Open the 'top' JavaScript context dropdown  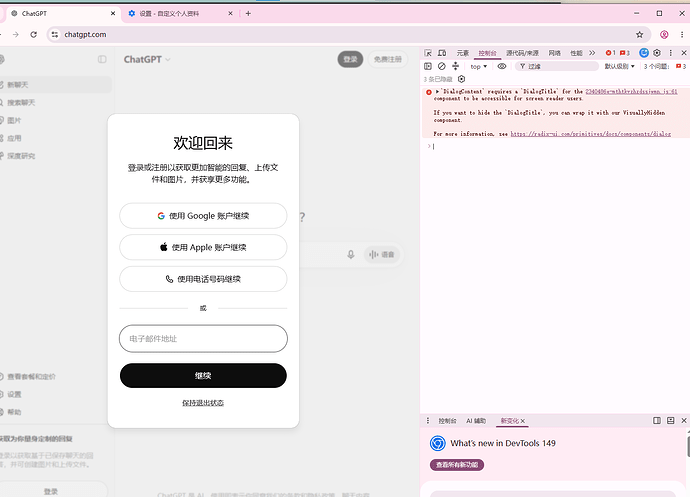click(x=479, y=66)
